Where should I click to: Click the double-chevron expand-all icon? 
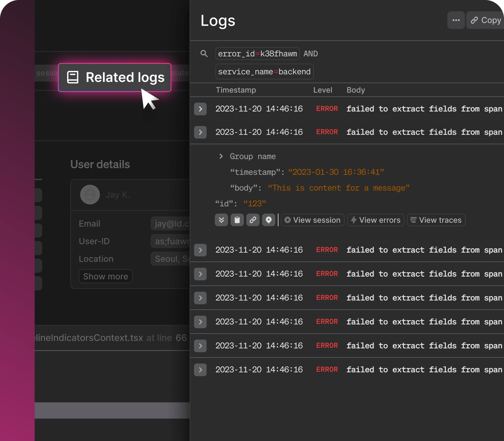[221, 220]
